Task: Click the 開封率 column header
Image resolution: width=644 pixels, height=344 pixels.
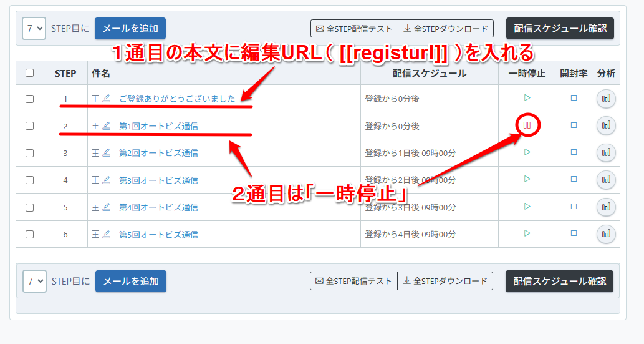Action: [x=574, y=73]
